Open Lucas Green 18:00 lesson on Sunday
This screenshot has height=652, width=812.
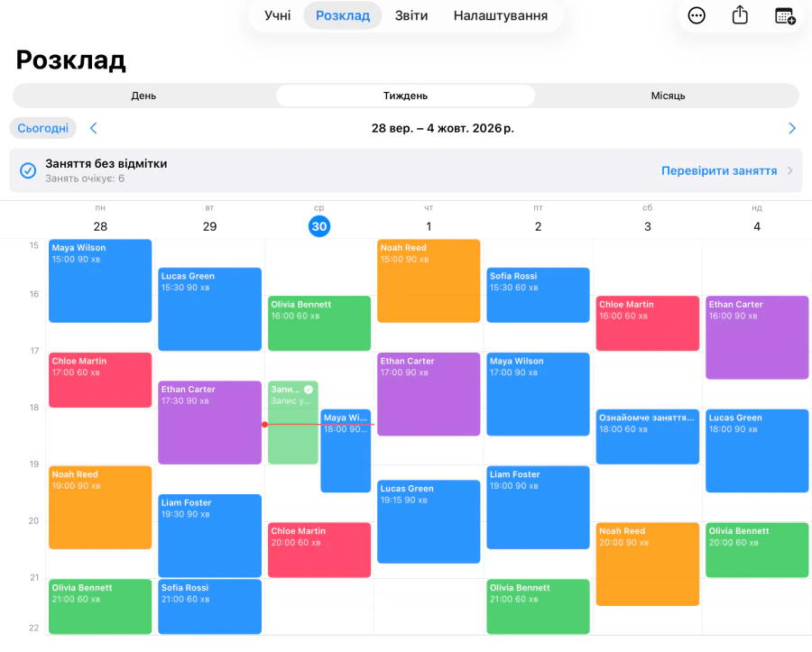point(757,451)
